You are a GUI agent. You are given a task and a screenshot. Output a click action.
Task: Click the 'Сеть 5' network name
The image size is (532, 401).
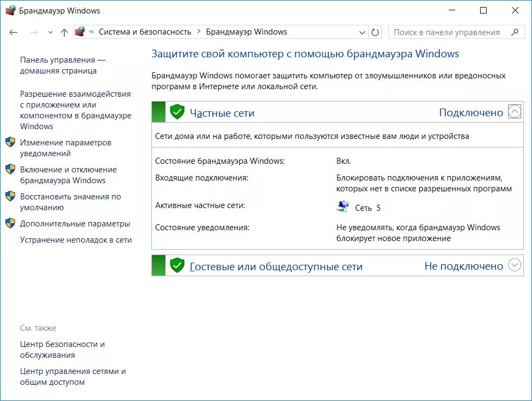(368, 208)
